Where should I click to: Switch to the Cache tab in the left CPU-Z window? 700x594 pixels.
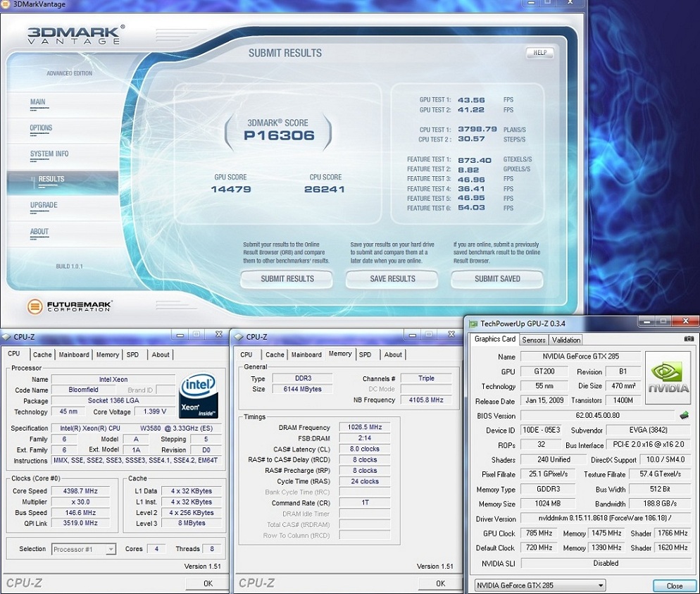(x=42, y=354)
